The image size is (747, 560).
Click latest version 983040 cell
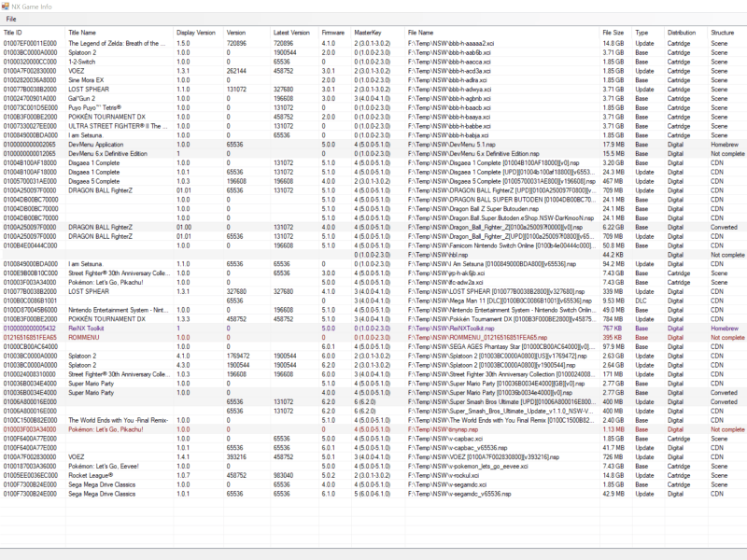(x=283, y=476)
